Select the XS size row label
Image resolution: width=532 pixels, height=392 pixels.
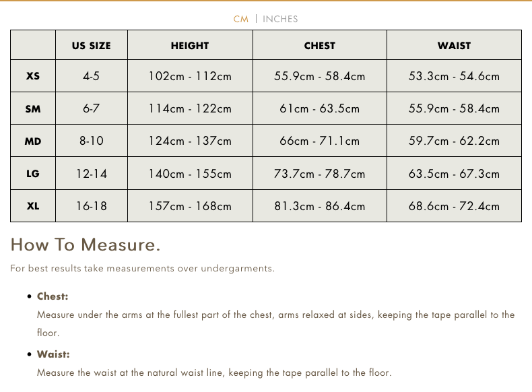tap(33, 76)
